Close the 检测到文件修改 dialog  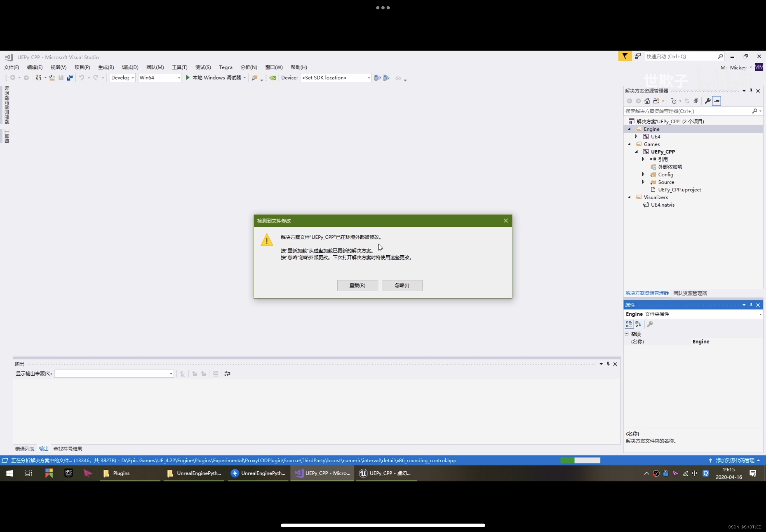pyautogui.click(x=506, y=221)
